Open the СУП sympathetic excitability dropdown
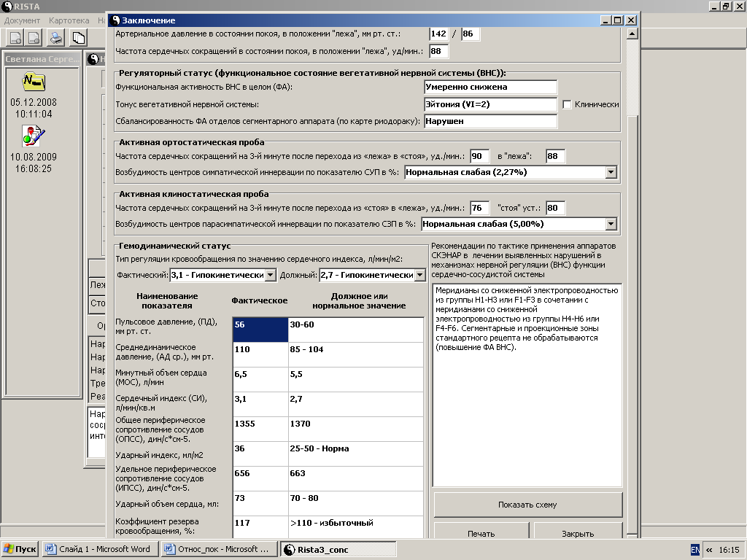The width and height of the screenshot is (747, 560). [x=611, y=172]
